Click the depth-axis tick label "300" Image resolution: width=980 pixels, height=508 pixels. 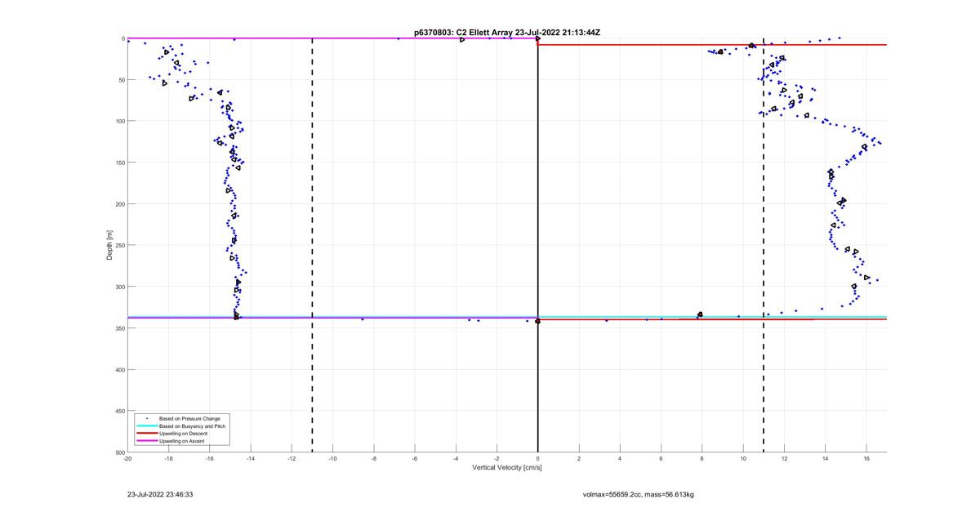(x=119, y=287)
